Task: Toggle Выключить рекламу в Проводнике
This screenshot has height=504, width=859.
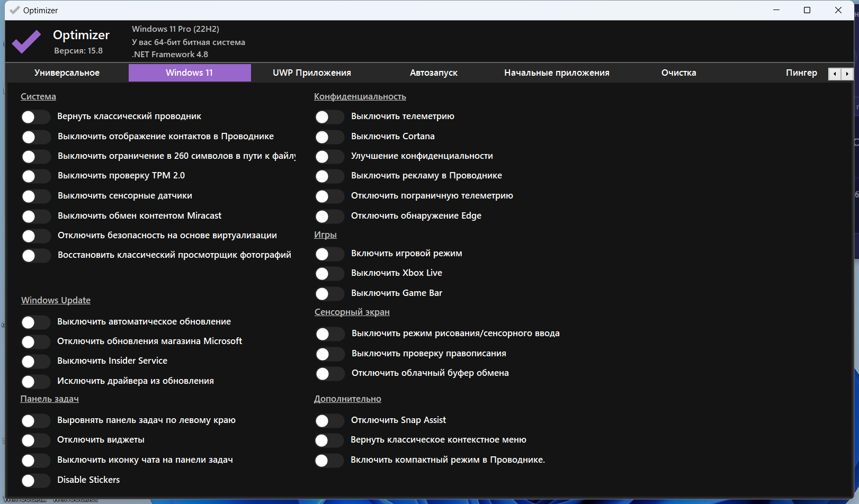Action: click(329, 176)
